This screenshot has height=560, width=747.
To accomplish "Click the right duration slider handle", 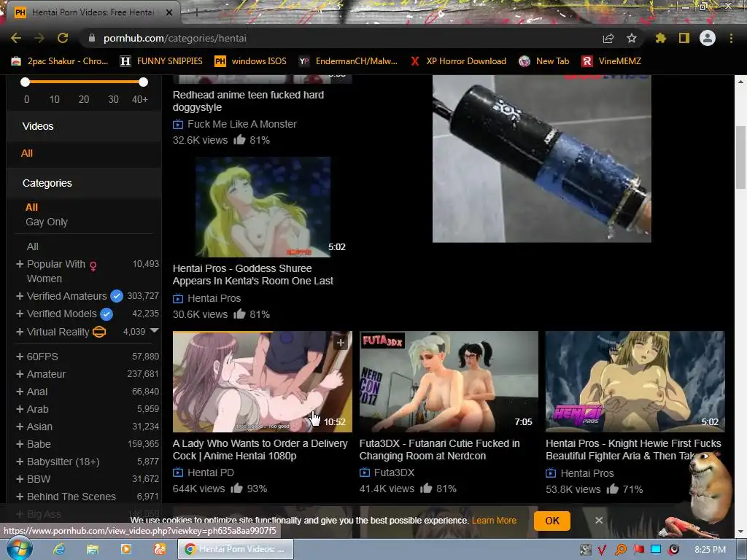I will (143, 82).
